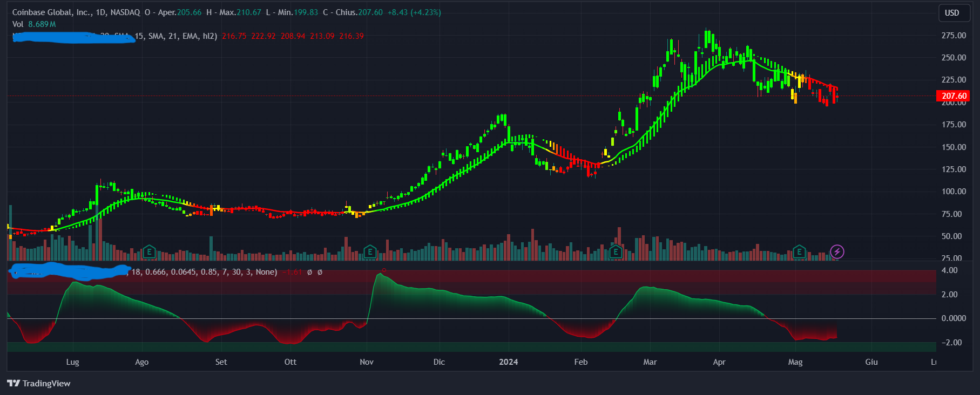
Task: Click the Ago label on time axis
Action: tap(141, 362)
